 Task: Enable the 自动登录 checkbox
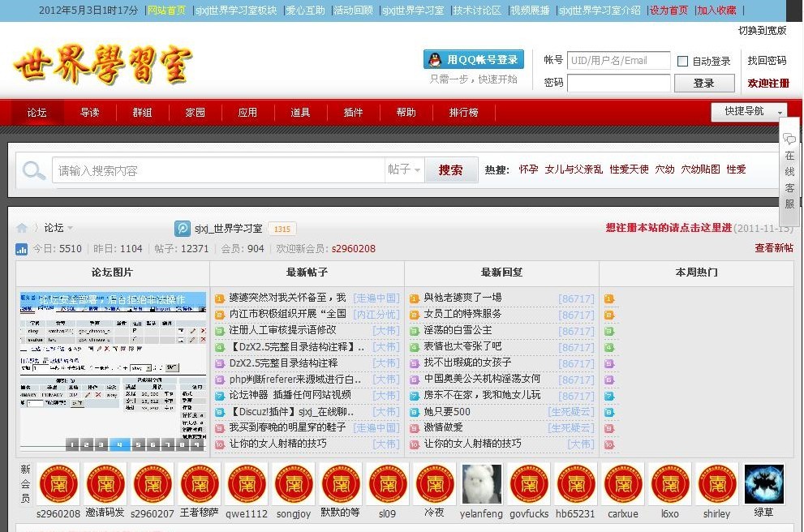[683, 60]
